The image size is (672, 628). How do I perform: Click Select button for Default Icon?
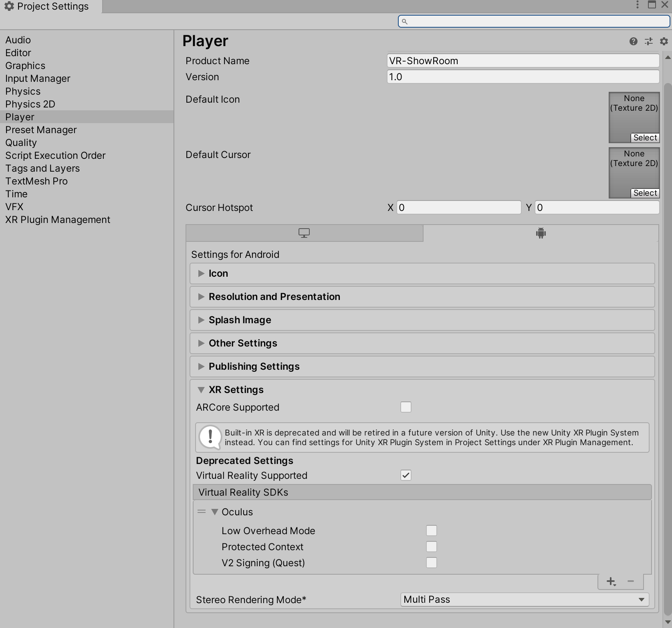(645, 138)
